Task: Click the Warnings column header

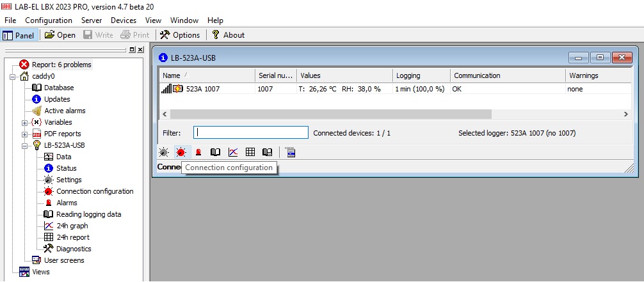Action: pyautogui.click(x=598, y=75)
